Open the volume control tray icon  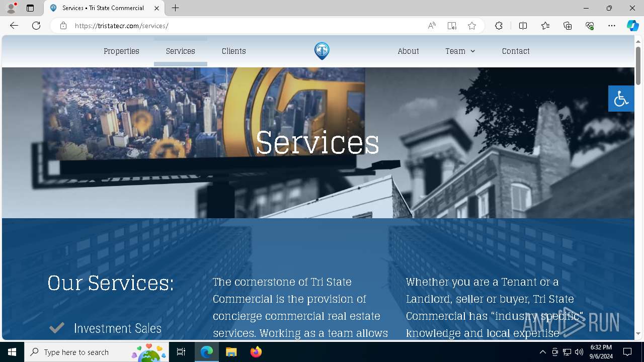(579, 352)
